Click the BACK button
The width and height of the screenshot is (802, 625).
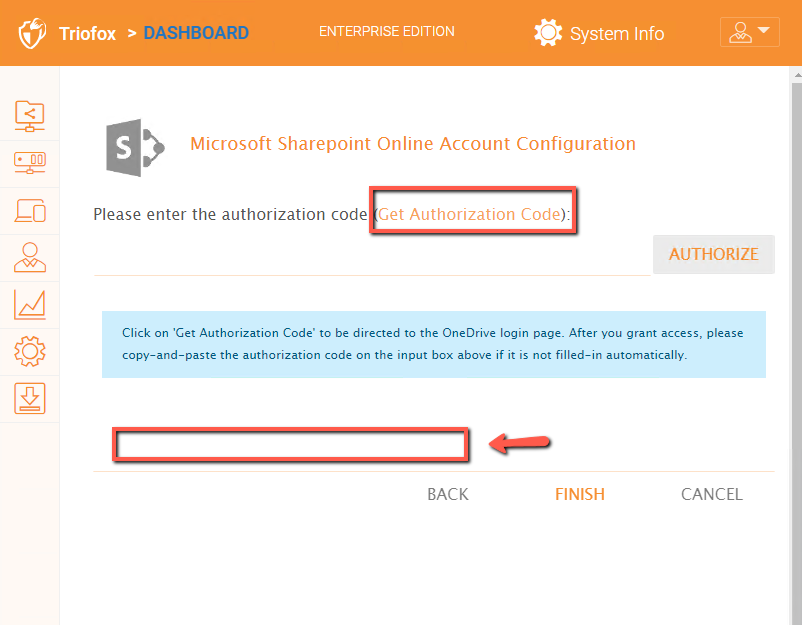(x=448, y=494)
